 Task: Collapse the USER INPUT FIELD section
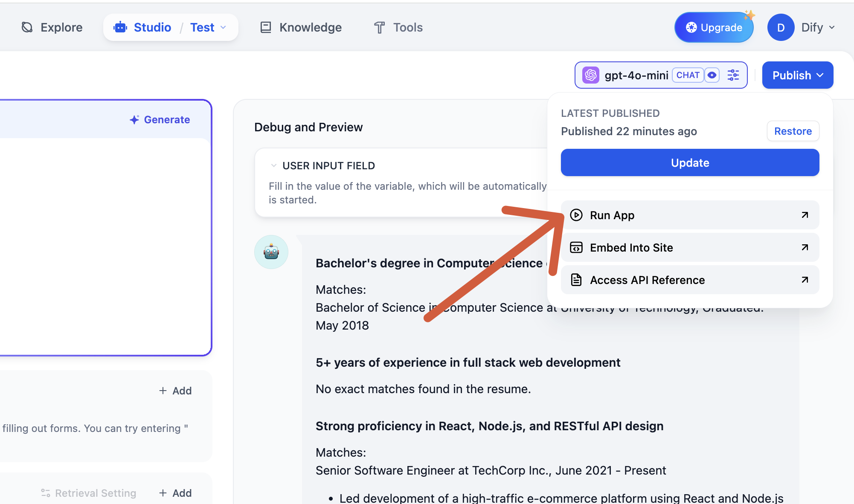point(274,165)
